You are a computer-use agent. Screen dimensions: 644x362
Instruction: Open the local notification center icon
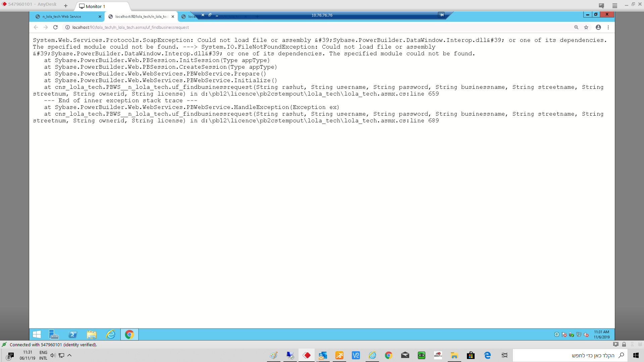[x=10, y=356]
